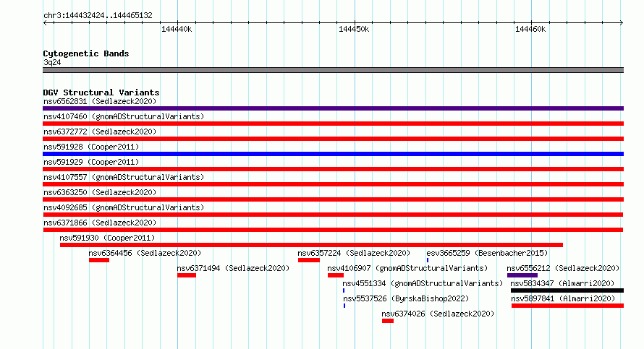
Task: Click the purple nsv6556212 variant bar
Action: click(522, 275)
